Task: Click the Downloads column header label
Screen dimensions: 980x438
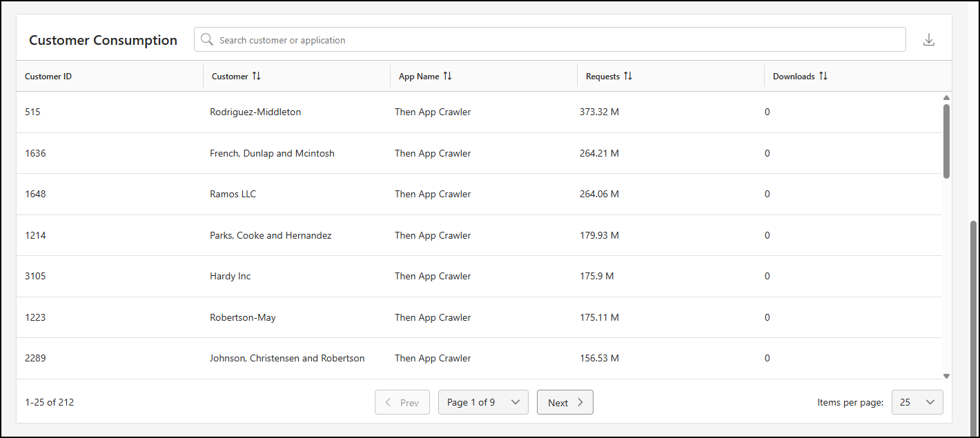Action: (x=794, y=77)
